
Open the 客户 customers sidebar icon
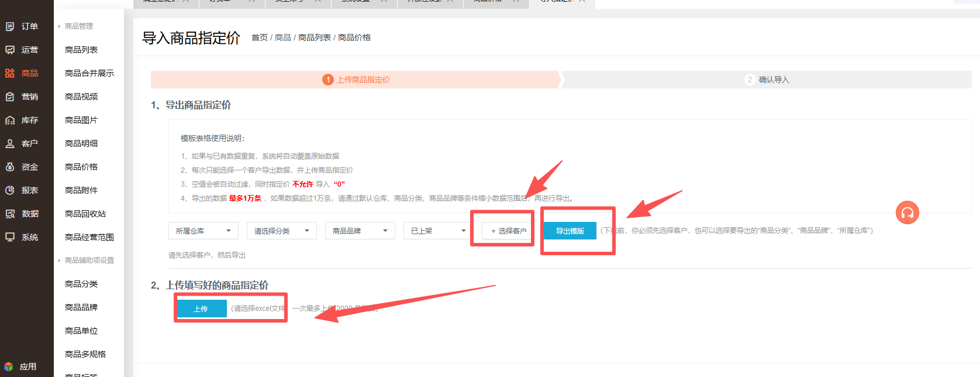tap(10, 143)
